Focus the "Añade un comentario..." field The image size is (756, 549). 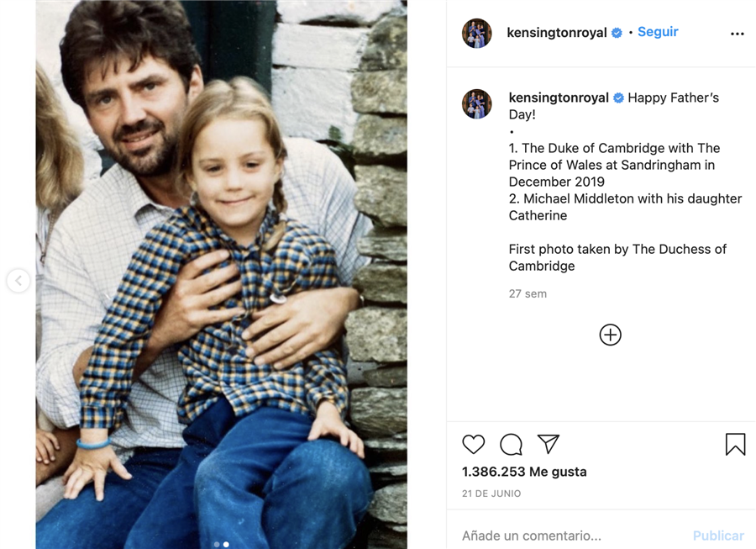point(571,536)
